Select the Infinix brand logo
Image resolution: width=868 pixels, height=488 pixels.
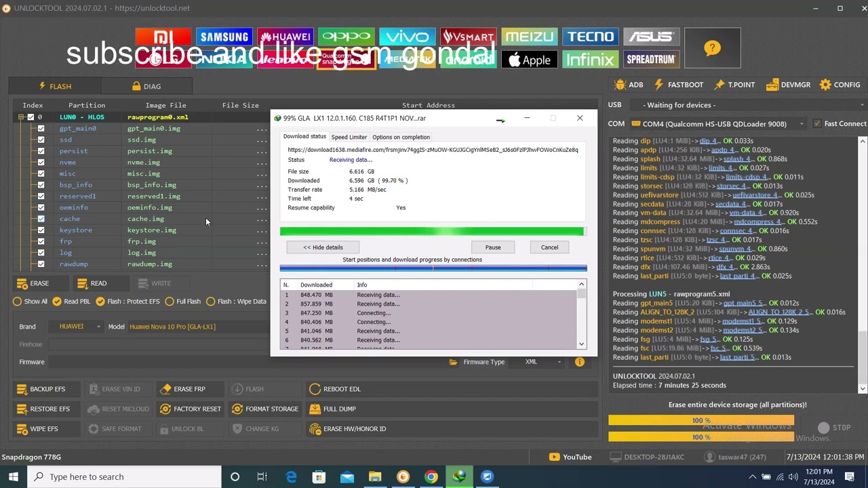pyautogui.click(x=590, y=60)
